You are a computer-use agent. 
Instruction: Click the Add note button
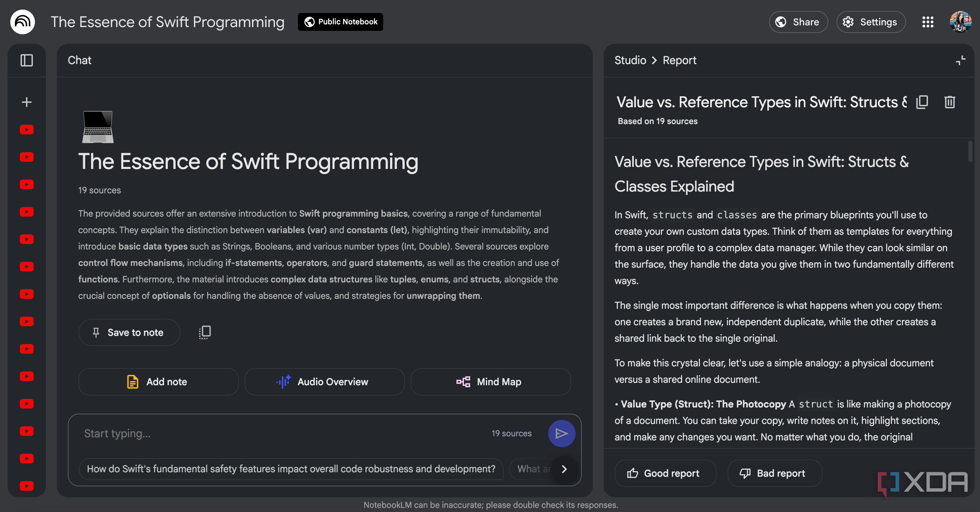159,381
